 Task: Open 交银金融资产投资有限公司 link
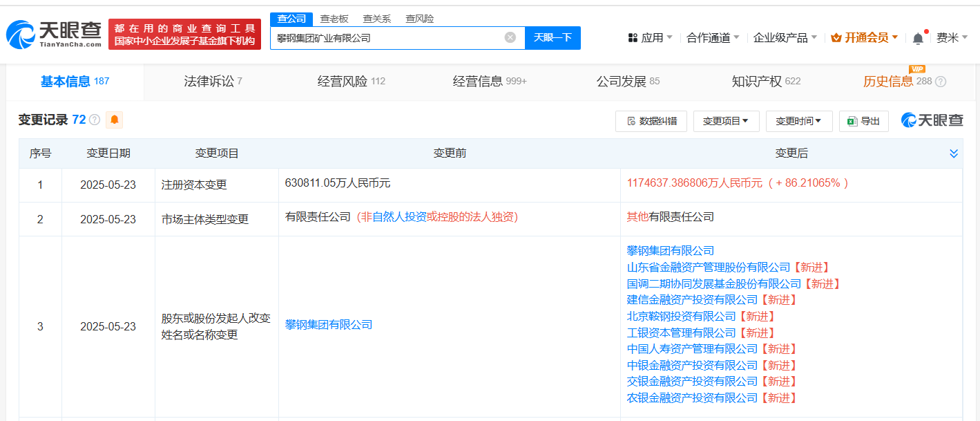pos(692,381)
